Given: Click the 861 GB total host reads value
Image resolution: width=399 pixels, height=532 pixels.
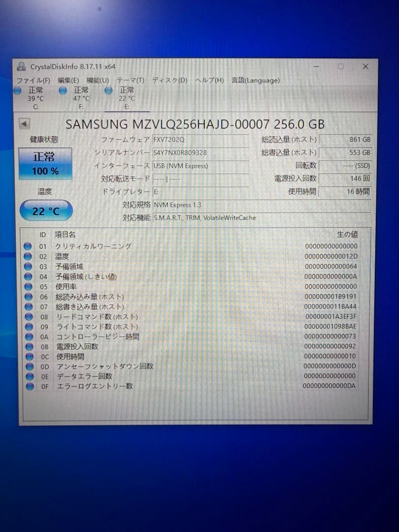Looking at the screenshot, I should 345,139.
